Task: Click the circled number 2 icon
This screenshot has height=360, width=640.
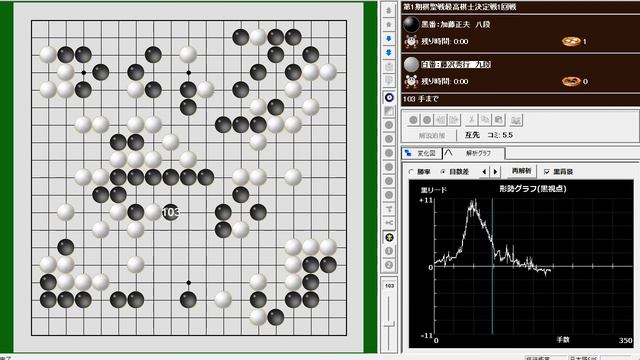Action: (x=389, y=265)
